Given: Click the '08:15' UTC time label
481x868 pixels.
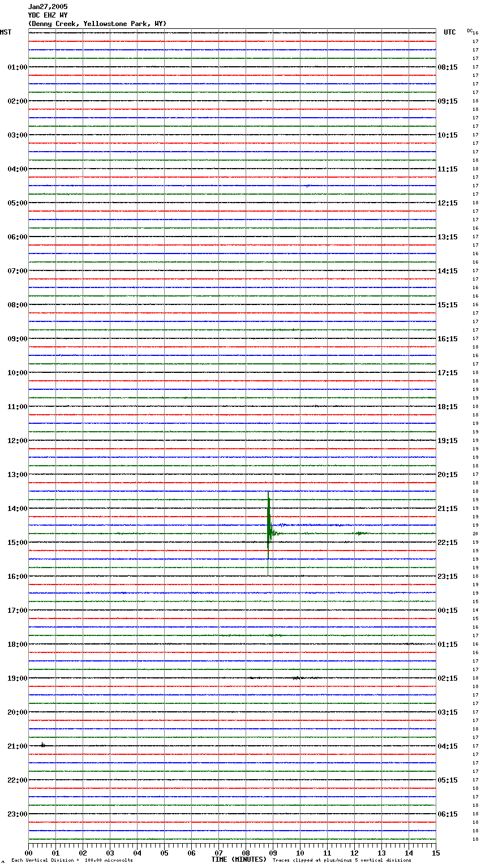Looking at the screenshot, I should click(448, 67).
